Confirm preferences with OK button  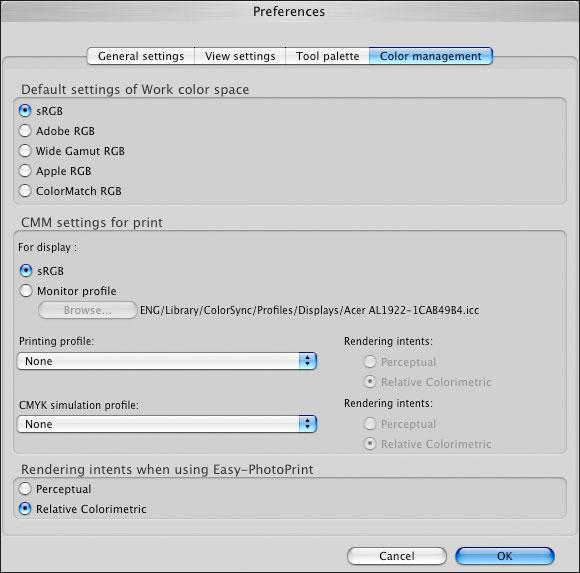505,556
